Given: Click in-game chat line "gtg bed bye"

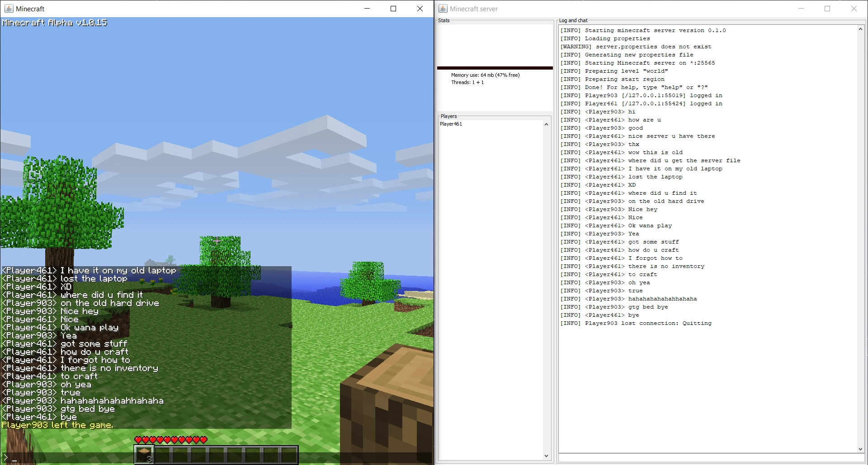Looking at the screenshot, I should (58, 409).
